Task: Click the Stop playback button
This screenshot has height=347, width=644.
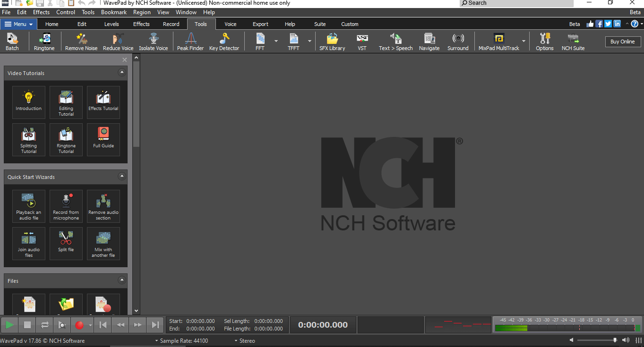Action: click(27, 325)
